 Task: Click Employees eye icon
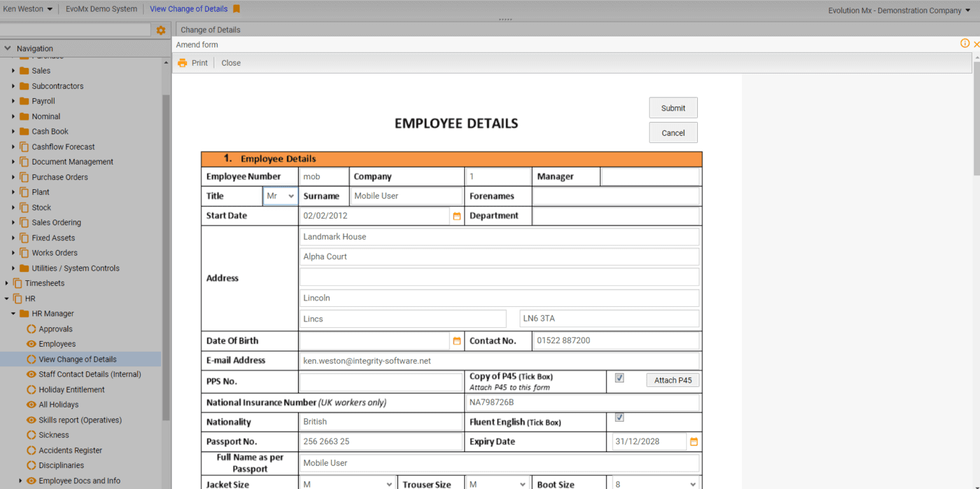point(31,344)
